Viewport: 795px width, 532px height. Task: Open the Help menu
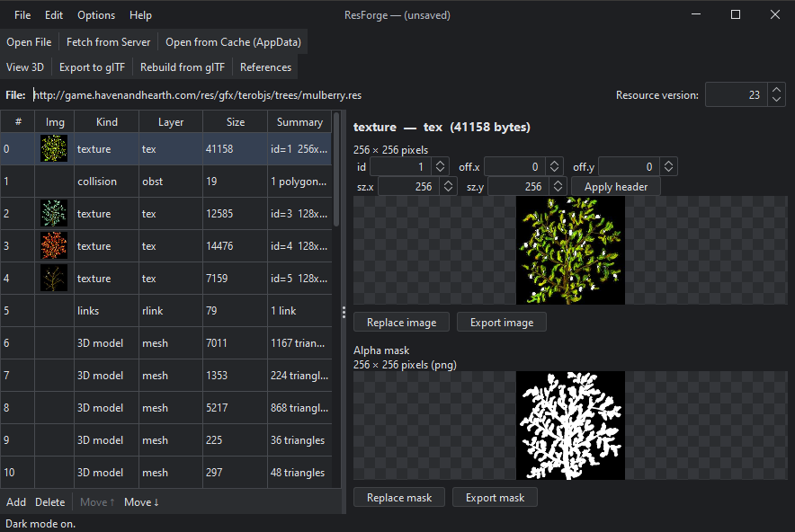140,15
